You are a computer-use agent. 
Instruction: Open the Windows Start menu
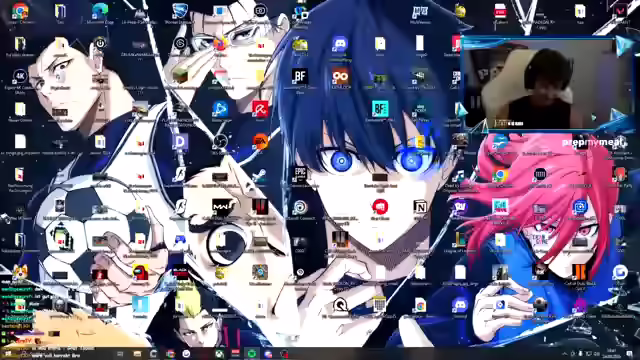7,353
